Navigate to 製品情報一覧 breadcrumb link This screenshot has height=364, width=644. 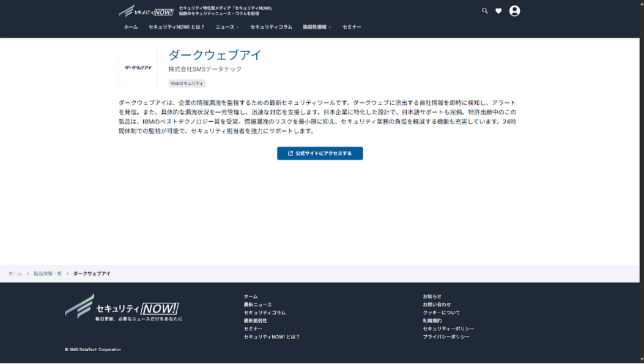click(48, 273)
